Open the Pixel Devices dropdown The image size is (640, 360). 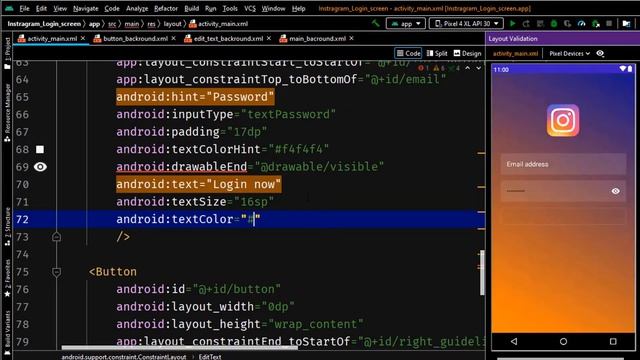coord(569,53)
